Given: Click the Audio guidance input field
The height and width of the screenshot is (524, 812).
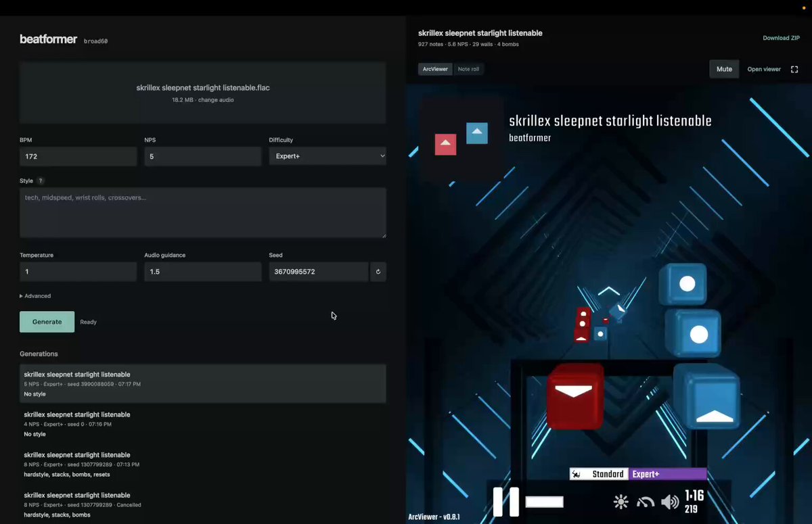Looking at the screenshot, I should tap(203, 272).
